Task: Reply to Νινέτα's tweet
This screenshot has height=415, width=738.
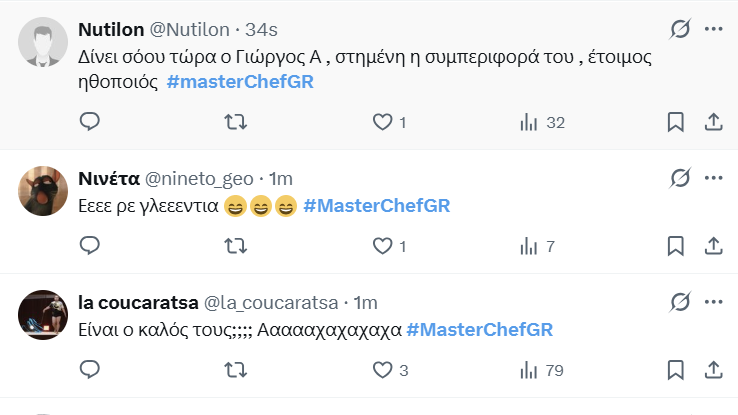Action: (89, 246)
